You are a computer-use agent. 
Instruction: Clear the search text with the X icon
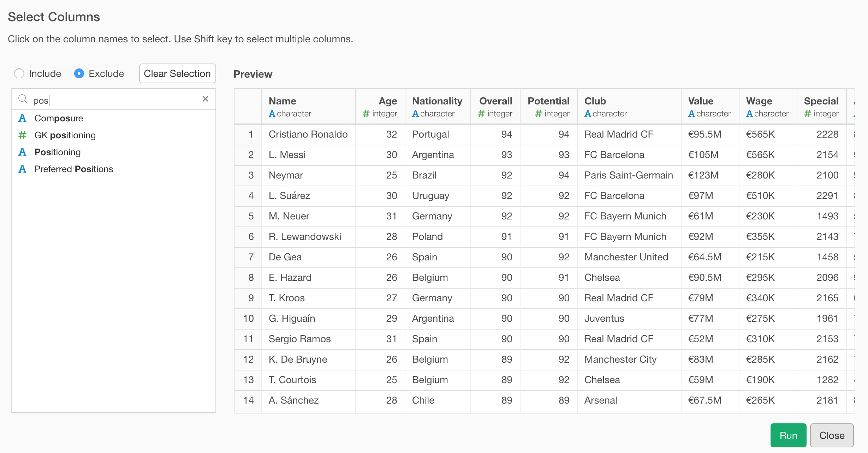click(x=206, y=99)
